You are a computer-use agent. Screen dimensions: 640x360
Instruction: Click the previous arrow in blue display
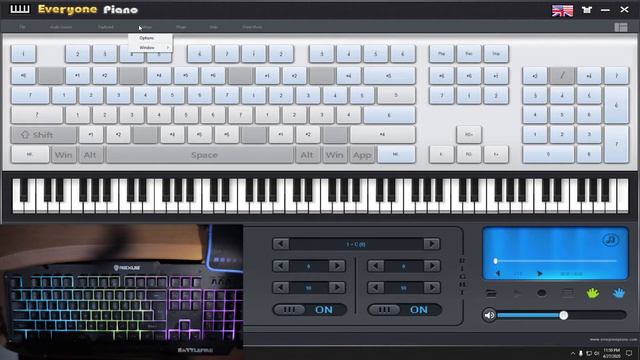pyautogui.click(x=498, y=273)
